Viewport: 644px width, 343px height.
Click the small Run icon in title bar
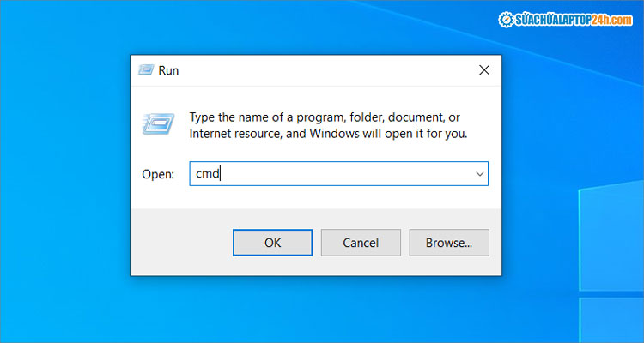pyautogui.click(x=145, y=70)
